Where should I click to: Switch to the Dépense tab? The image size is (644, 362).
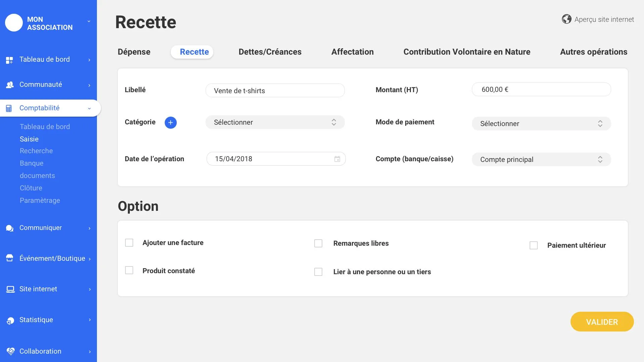[134, 52]
